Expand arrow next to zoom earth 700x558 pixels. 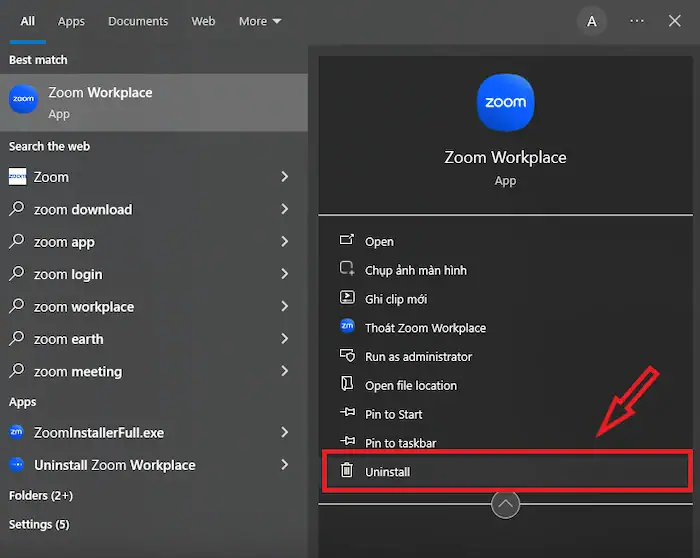tap(284, 338)
